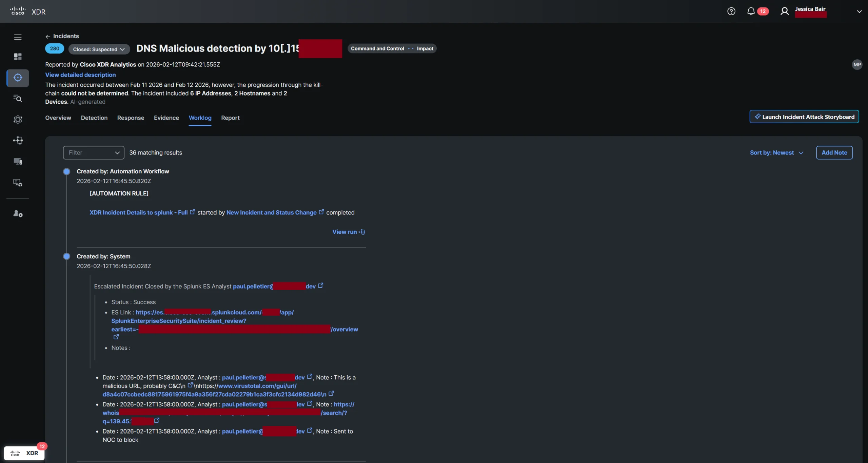This screenshot has height=463, width=868.
Task: Open the Investigate search icon in sidebar
Action: pos(18,99)
